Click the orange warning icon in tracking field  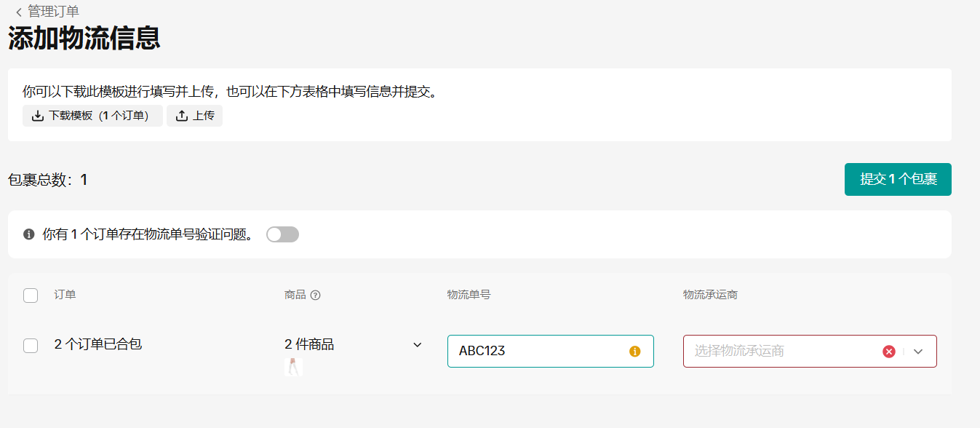634,352
